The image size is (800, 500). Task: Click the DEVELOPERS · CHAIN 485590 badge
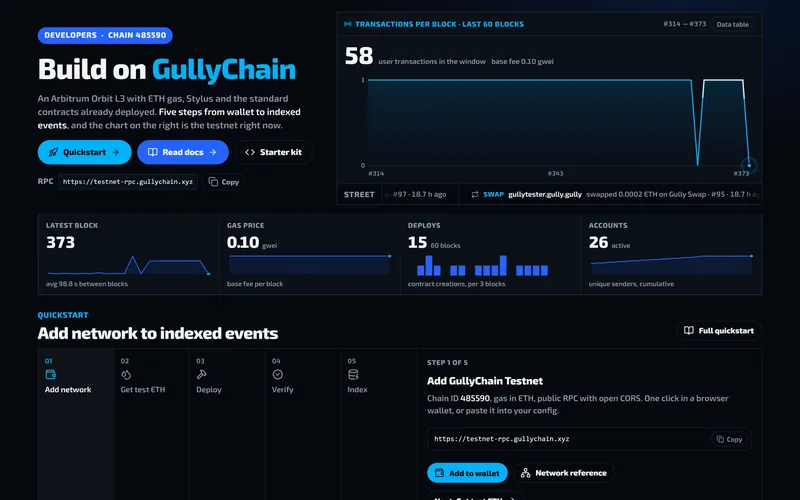[105, 35]
